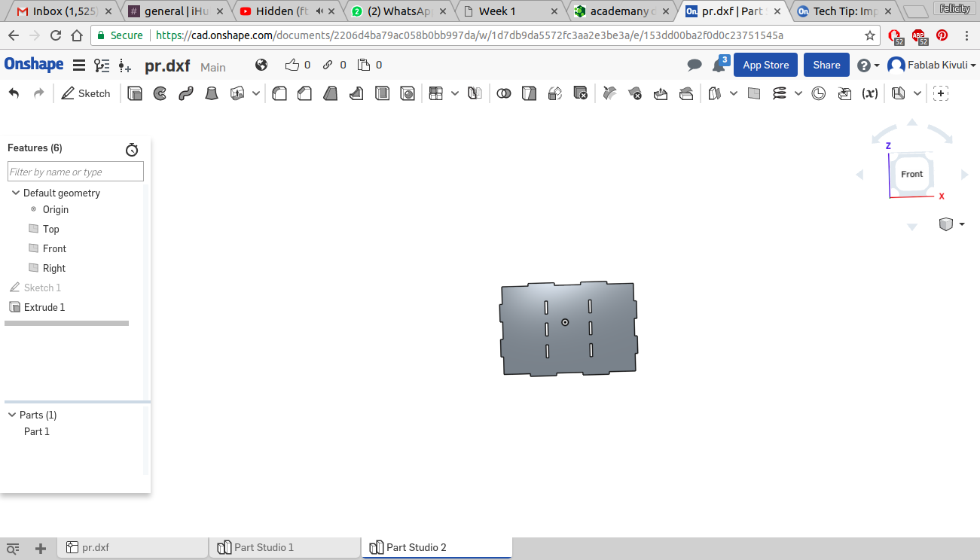Screen dimensions: 980x560
Task: Click the regeneration timer icon in Features
Action: (x=132, y=150)
